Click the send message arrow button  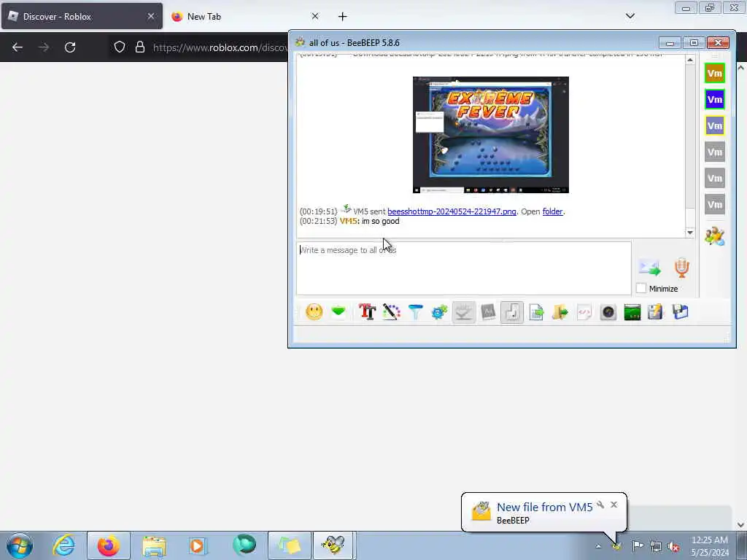tap(650, 268)
